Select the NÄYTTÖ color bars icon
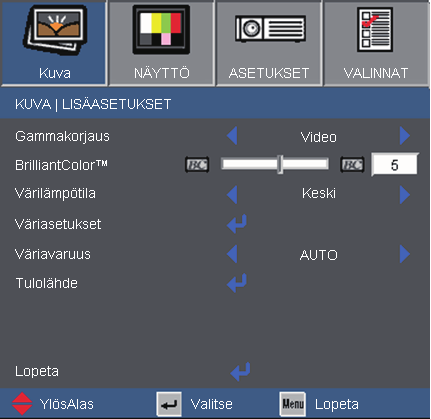431x419 pixels. (x=161, y=29)
